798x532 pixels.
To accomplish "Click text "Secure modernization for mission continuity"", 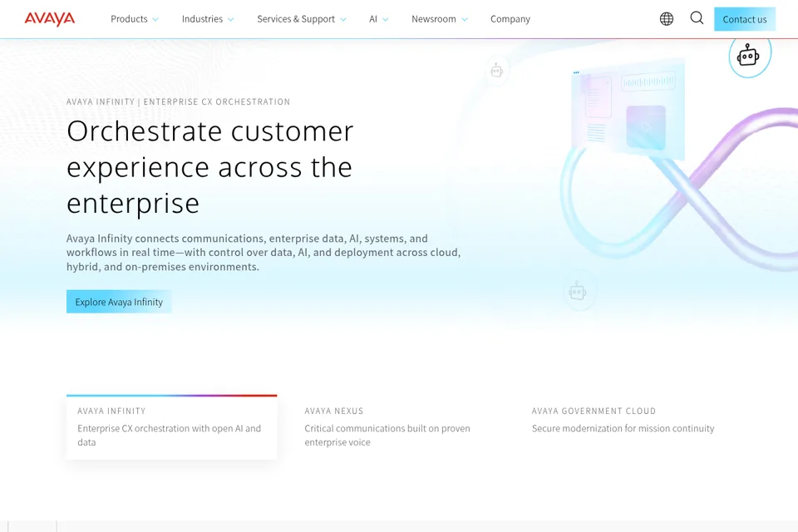I will coord(623,429).
